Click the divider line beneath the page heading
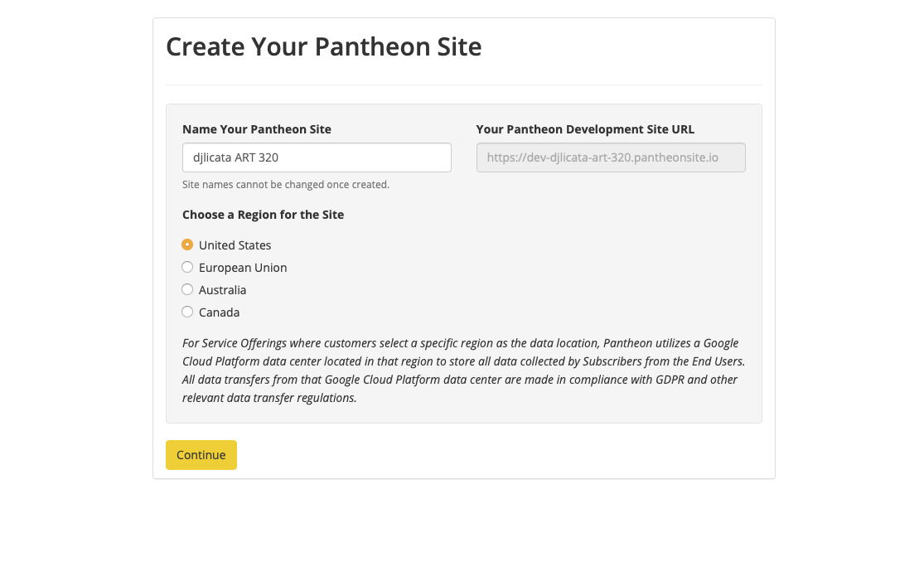924x581 pixels. pyautogui.click(x=463, y=85)
